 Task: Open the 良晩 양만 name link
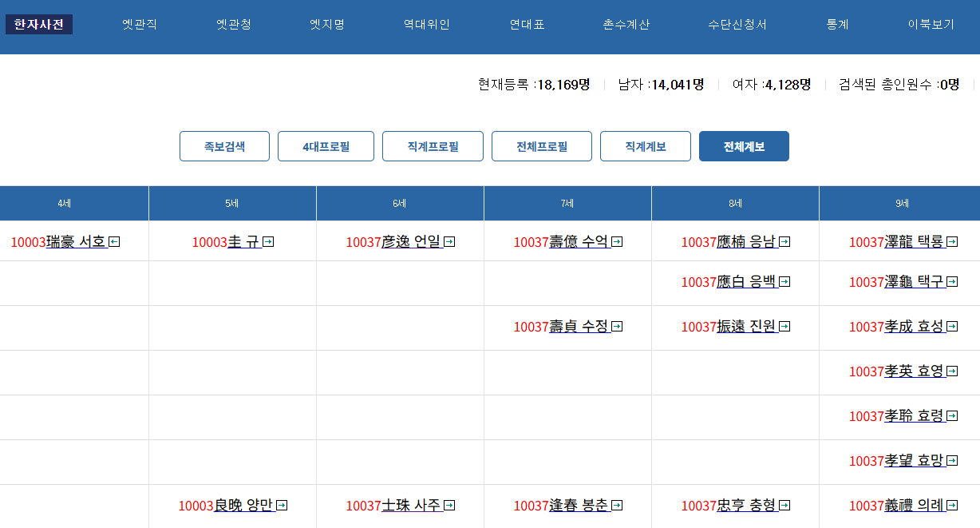pos(244,506)
